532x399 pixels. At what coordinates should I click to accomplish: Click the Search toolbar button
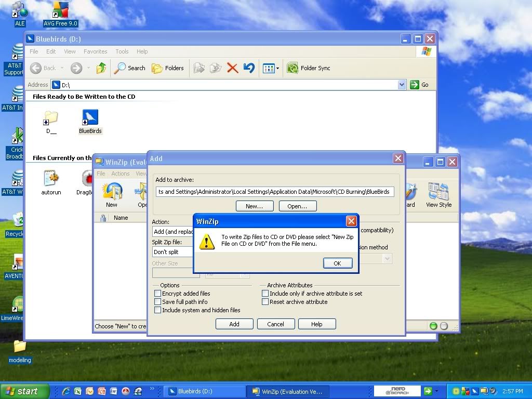pyautogui.click(x=129, y=68)
